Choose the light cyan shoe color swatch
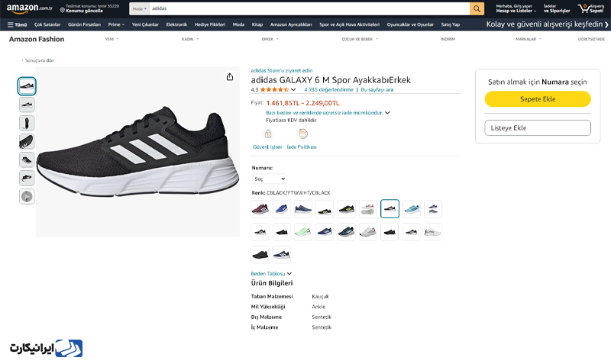This screenshot has width=611, height=364. [412, 209]
